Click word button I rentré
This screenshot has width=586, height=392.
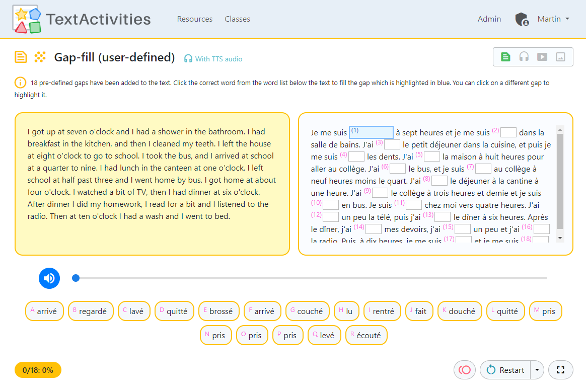[x=382, y=311]
